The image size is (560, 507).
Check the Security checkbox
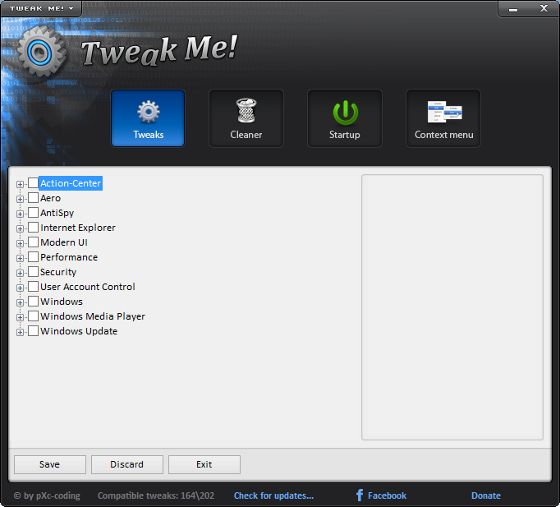pos(33,272)
